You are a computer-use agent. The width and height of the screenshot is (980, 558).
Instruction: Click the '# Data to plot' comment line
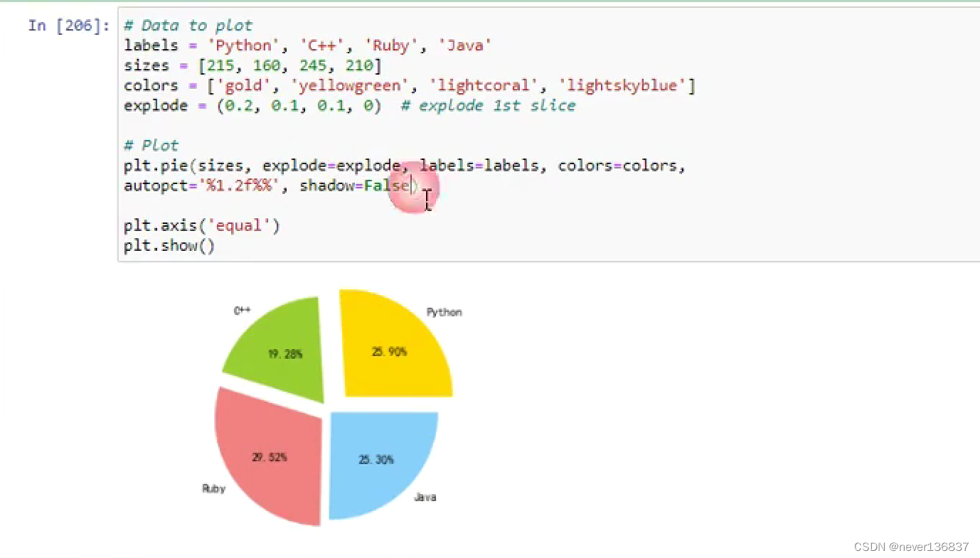click(188, 26)
